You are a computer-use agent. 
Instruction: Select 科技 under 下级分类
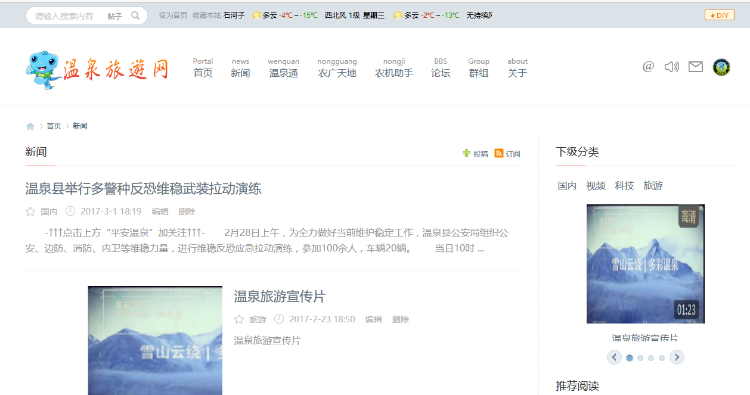tap(624, 186)
